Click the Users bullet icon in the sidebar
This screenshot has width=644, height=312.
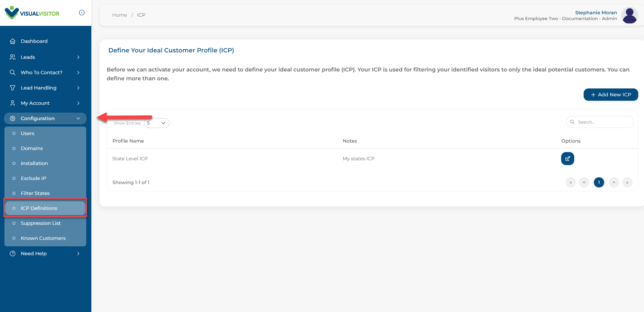coord(14,133)
